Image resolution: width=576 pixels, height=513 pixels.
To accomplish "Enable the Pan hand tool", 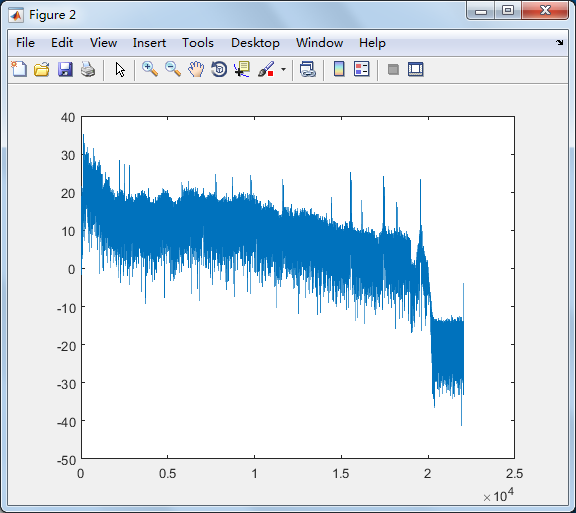I will (x=196, y=69).
